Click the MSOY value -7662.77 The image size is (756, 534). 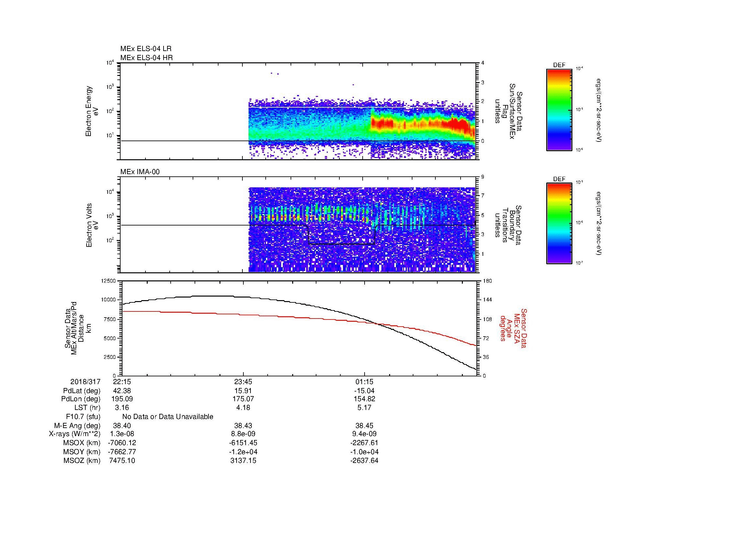(x=122, y=452)
